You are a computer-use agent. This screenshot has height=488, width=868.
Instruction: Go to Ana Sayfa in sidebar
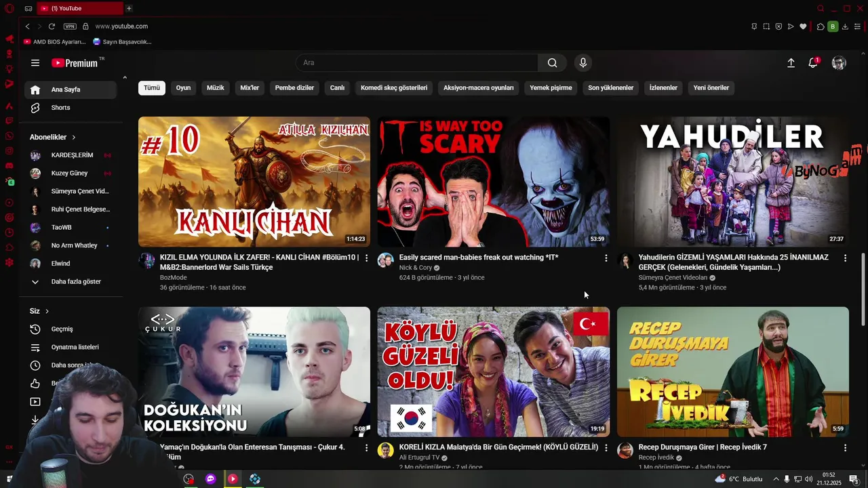point(71,90)
